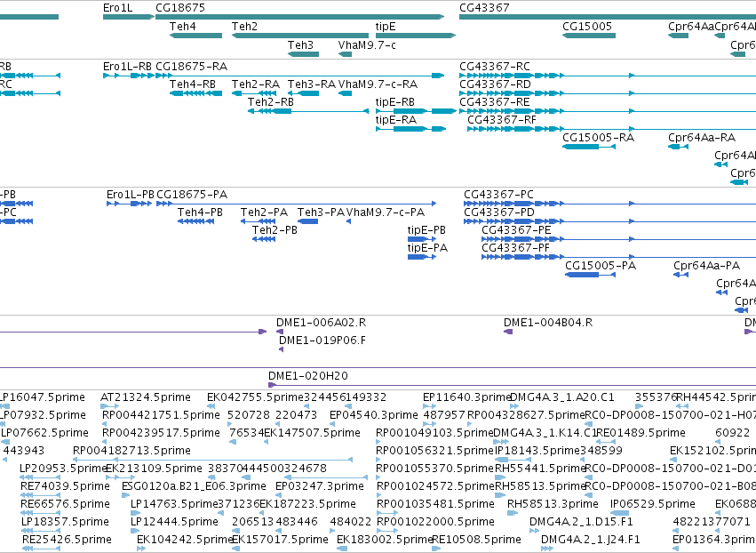Click the Cpr64Aa-PA protein label
The height and width of the screenshot is (553, 756).
pyautogui.click(x=707, y=267)
